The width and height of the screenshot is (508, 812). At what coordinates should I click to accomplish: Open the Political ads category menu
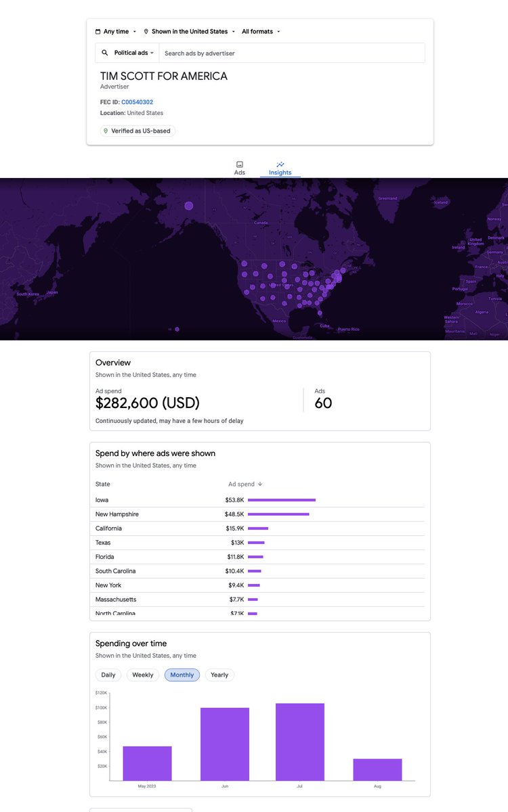click(133, 53)
